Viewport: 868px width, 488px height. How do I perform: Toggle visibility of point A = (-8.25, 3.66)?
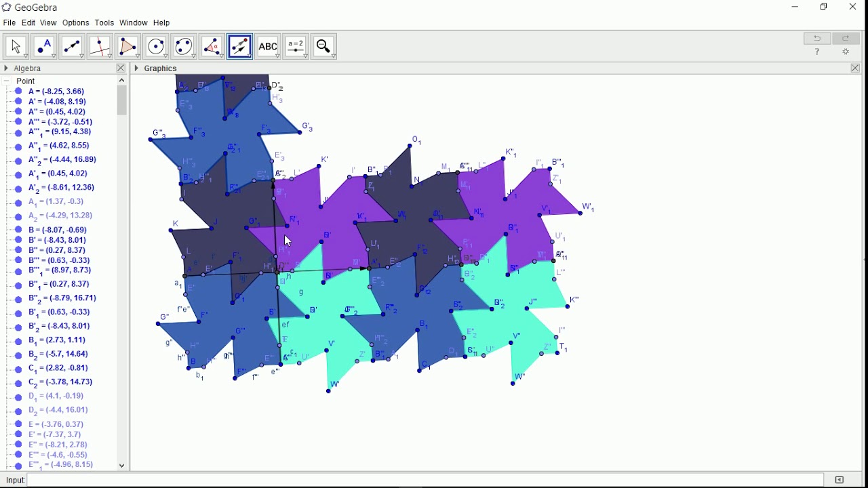[19, 91]
